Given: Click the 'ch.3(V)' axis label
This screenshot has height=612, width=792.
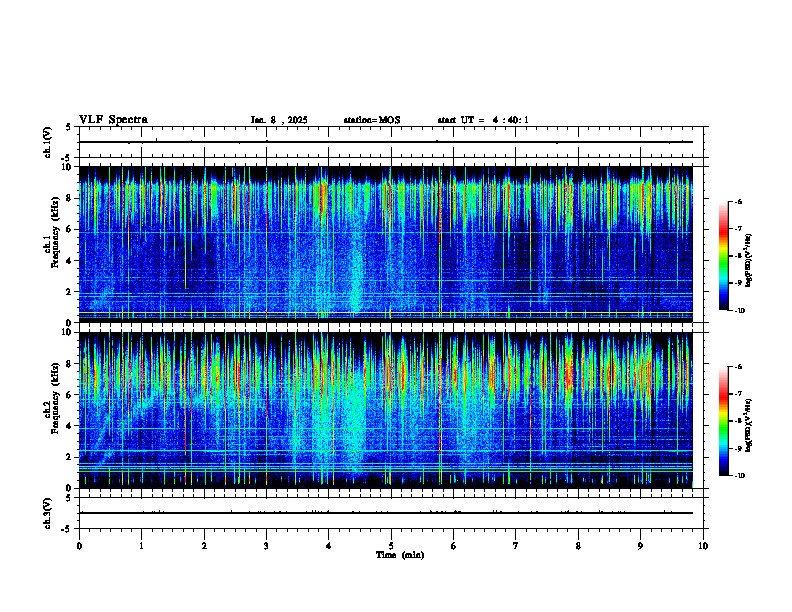Looking at the screenshot, I should (x=47, y=513).
